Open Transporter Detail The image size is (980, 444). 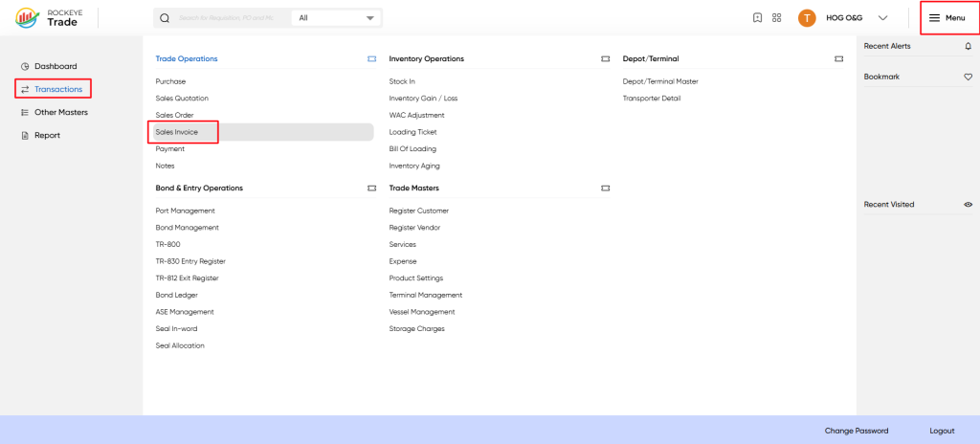pyautogui.click(x=652, y=99)
